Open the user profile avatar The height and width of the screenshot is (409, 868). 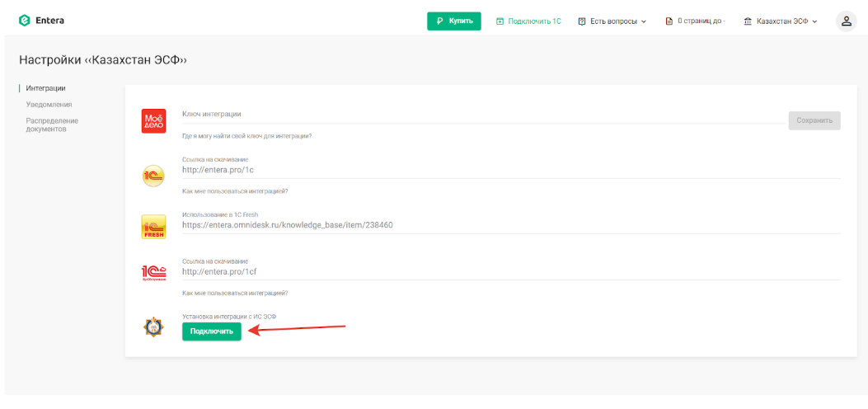pyautogui.click(x=846, y=21)
